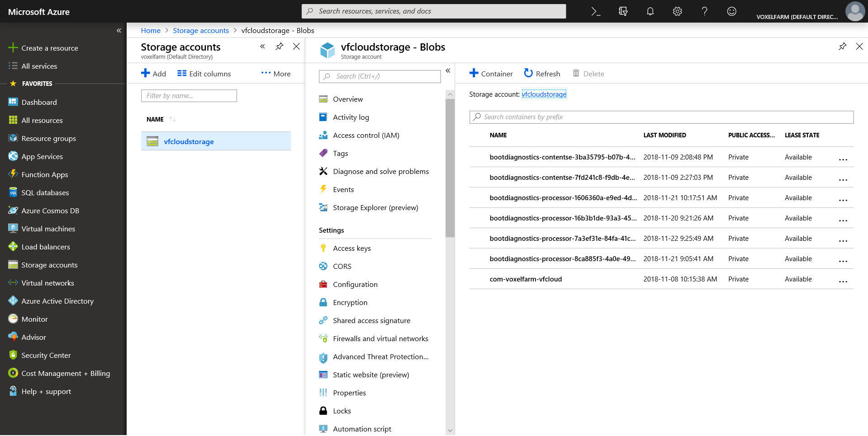The width and height of the screenshot is (868, 436).
Task: Select vfcloudstorage storage account row
Action: click(216, 141)
